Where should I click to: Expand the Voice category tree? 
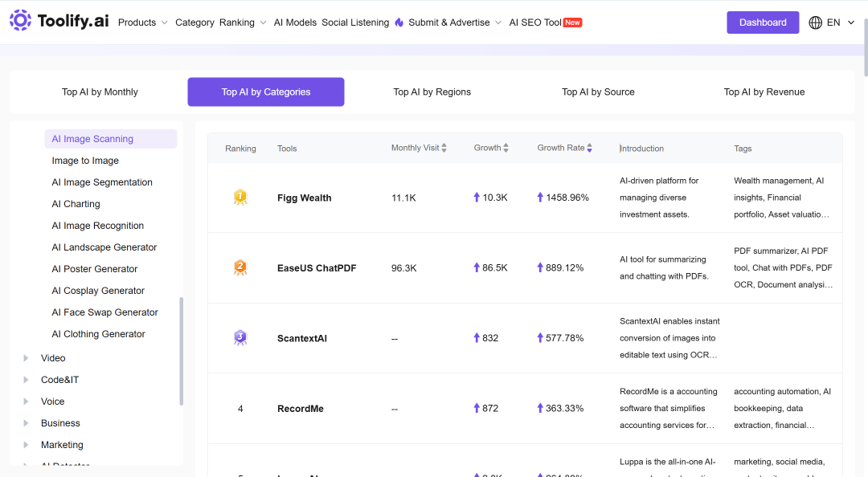tap(26, 402)
